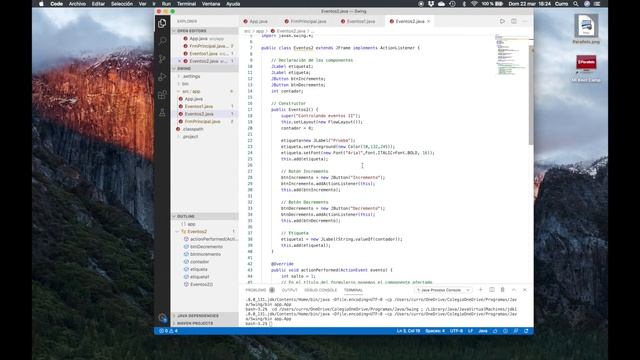Screen dimensions: 640x360
Task: Change line ending via LF
Action: [470, 331]
